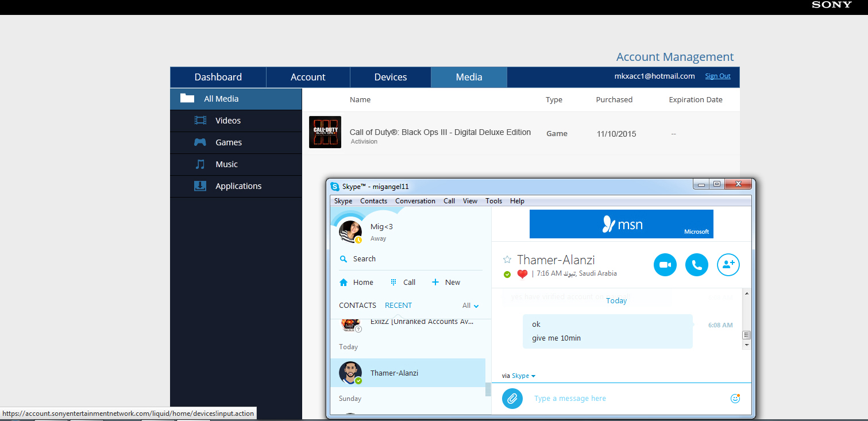
Task: Open the via Skype dropdown
Action: coord(519,376)
